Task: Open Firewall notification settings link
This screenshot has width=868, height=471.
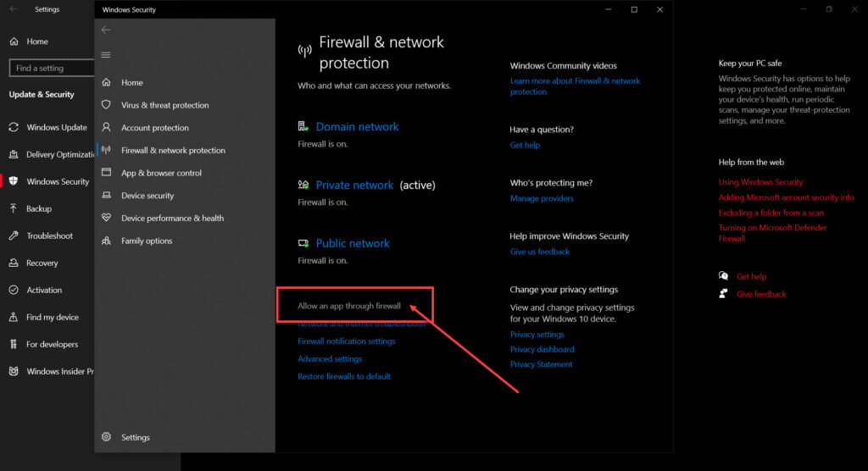Action: coord(347,341)
